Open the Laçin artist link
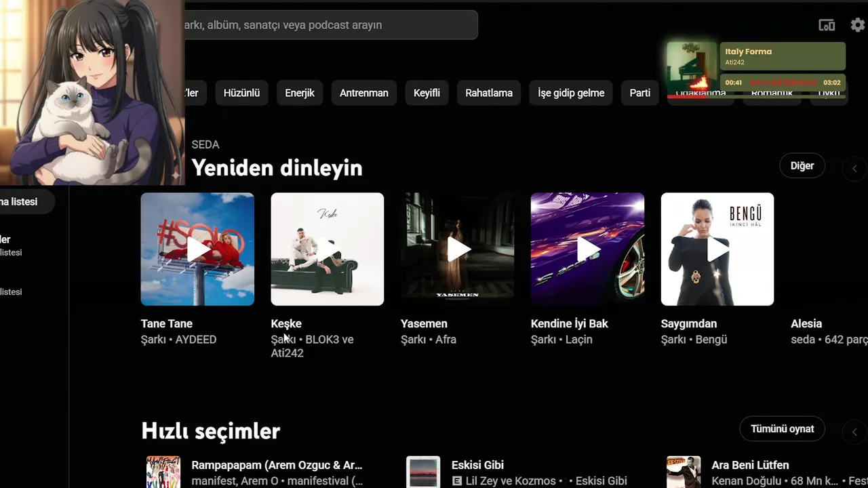The width and height of the screenshot is (868, 488). tap(579, 340)
